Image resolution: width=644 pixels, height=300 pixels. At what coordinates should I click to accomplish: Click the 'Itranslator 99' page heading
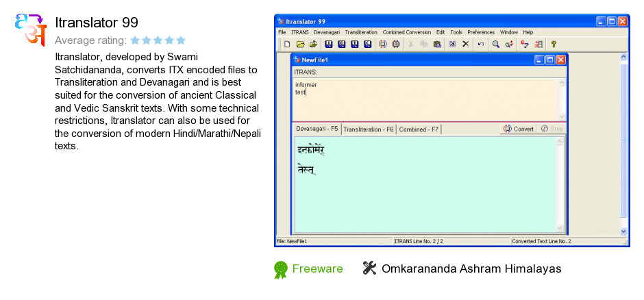click(97, 23)
